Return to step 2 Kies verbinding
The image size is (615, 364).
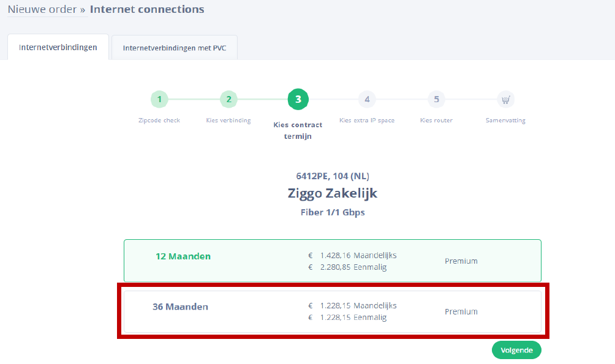[x=228, y=100]
